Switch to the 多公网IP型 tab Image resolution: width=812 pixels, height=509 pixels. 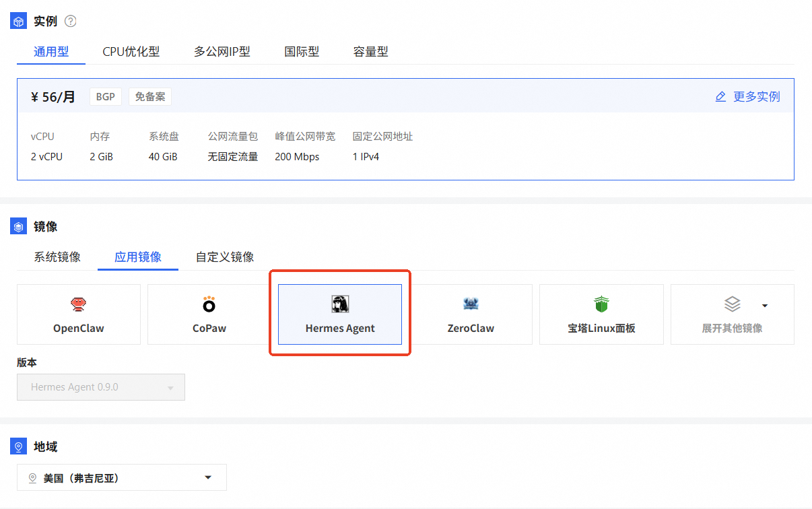click(222, 52)
